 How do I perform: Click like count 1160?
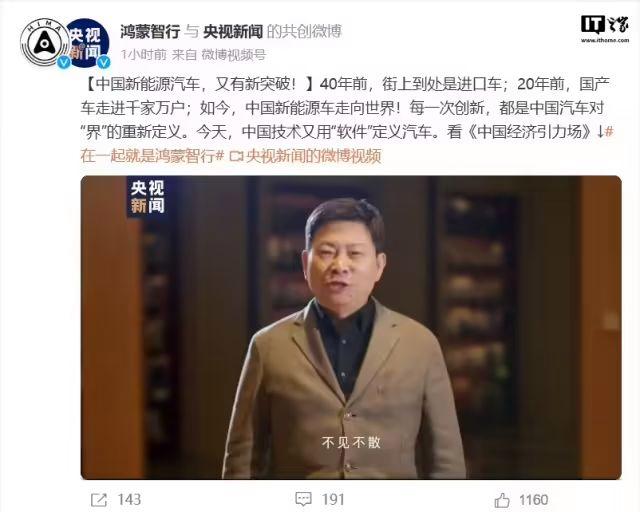[x=533, y=500]
